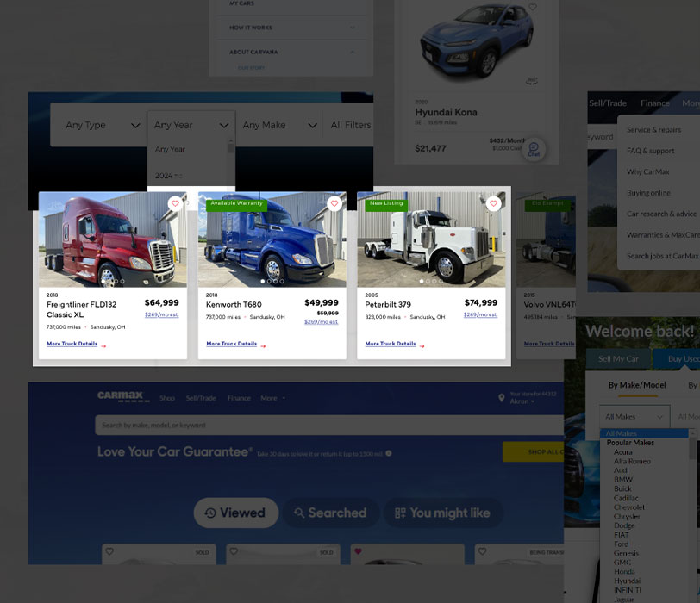Screen dimensions: 700x603
Task: Open More Truck Details for Volvo VNL64T
Action: tap(549, 344)
